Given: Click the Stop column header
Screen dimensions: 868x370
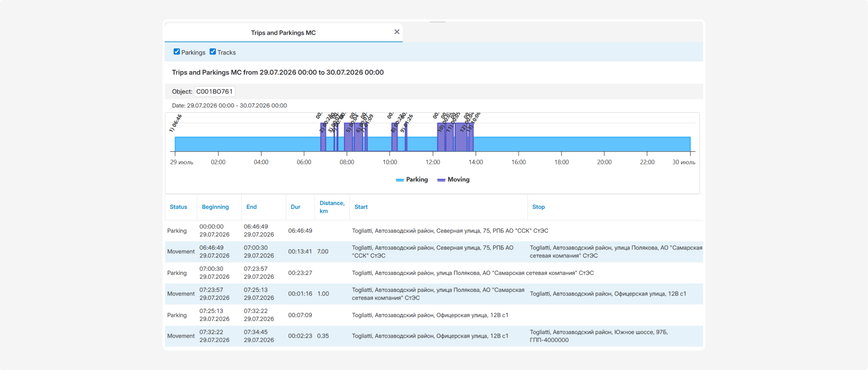Looking at the screenshot, I should (539, 207).
